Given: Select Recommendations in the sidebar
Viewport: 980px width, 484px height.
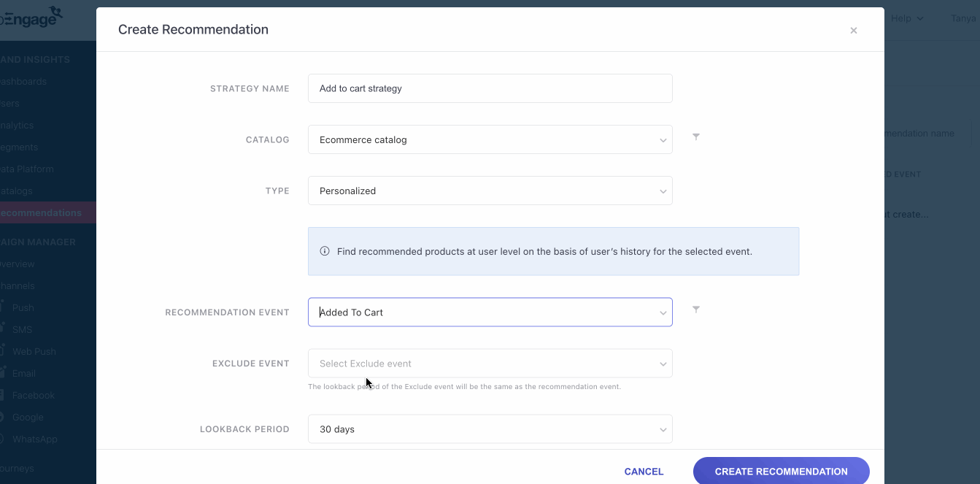Looking at the screenshot, I should 41,213.
